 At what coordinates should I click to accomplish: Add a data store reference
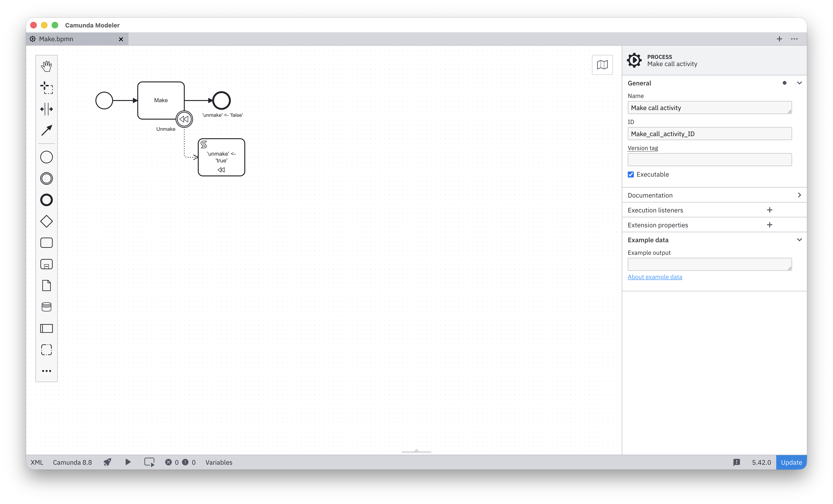click(x=46, y=307)
